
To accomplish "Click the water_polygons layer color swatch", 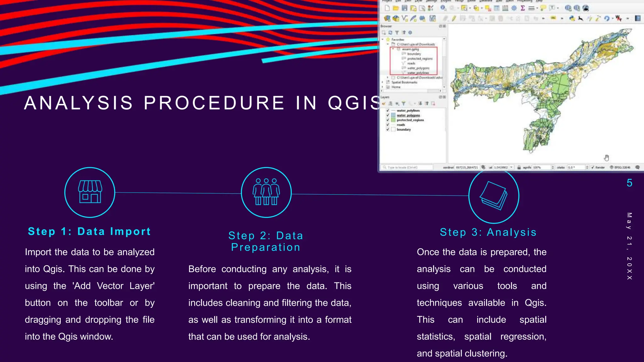I will tap(393, 115).
